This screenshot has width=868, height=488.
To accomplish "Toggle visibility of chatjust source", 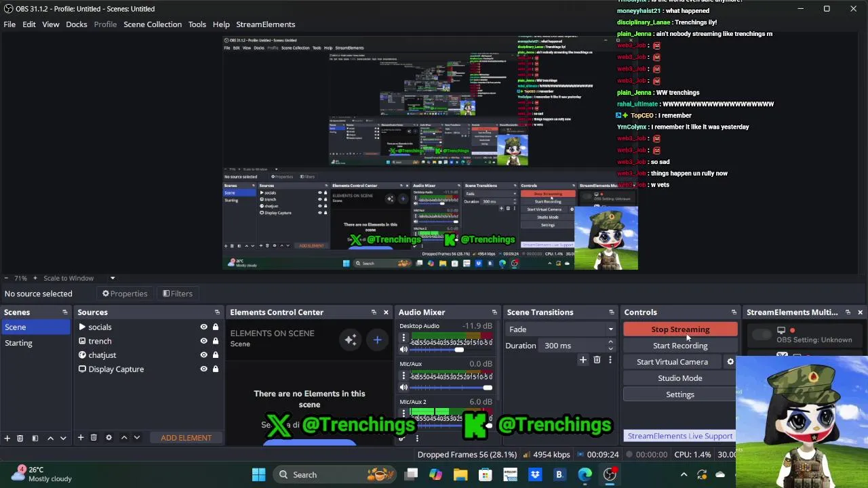I will pyautogui.click(x=203, y=355).
